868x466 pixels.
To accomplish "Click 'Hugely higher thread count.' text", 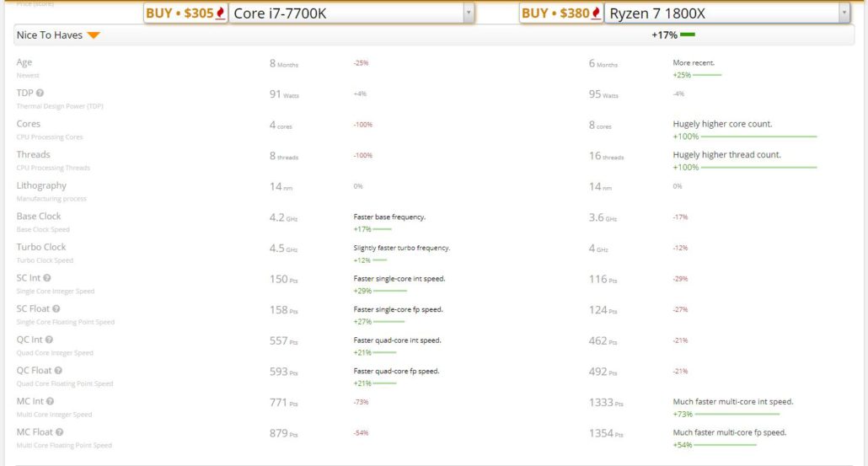I will [x=726, y=155].
